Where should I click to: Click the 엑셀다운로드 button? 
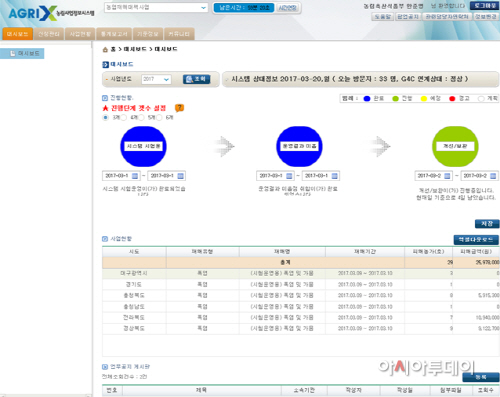click(476, 240)
